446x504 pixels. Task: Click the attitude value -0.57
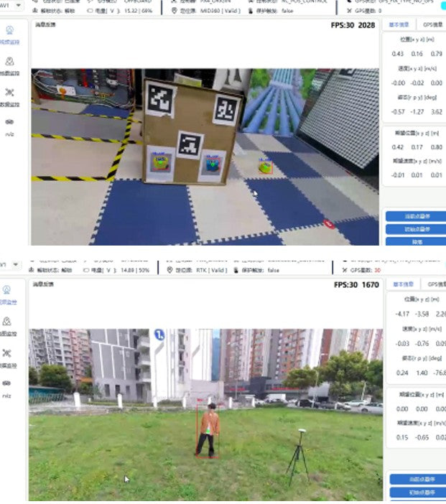coord(398,112)
